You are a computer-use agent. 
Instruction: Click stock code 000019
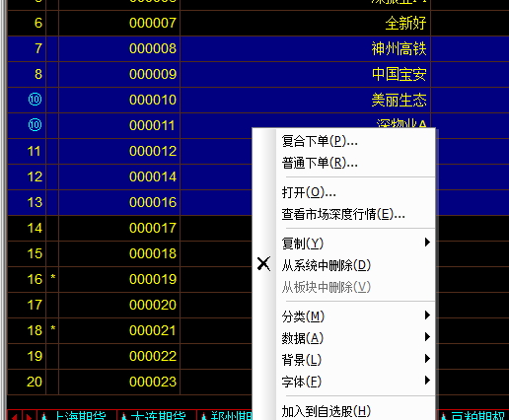(153, 279)
